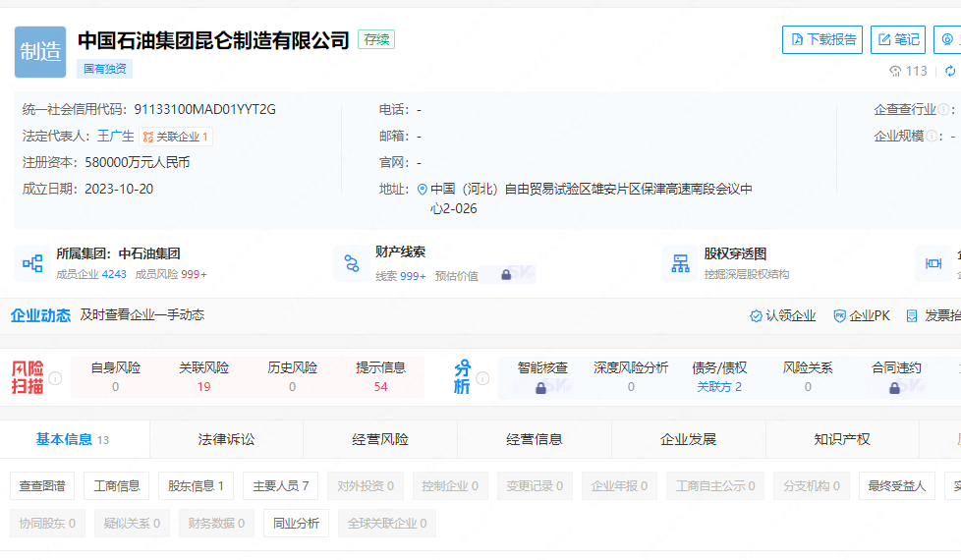Click 企业PK compare button

pyautogui.click(x=862, y=316)
